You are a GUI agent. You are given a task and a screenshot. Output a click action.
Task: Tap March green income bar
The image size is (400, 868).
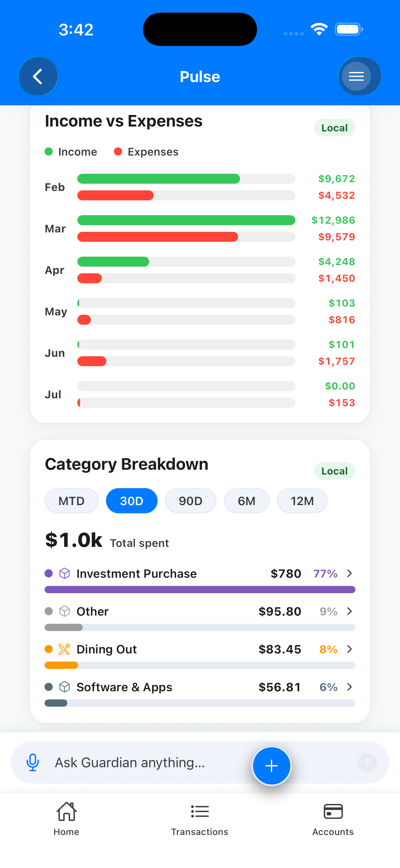click(x=186, y=220)
